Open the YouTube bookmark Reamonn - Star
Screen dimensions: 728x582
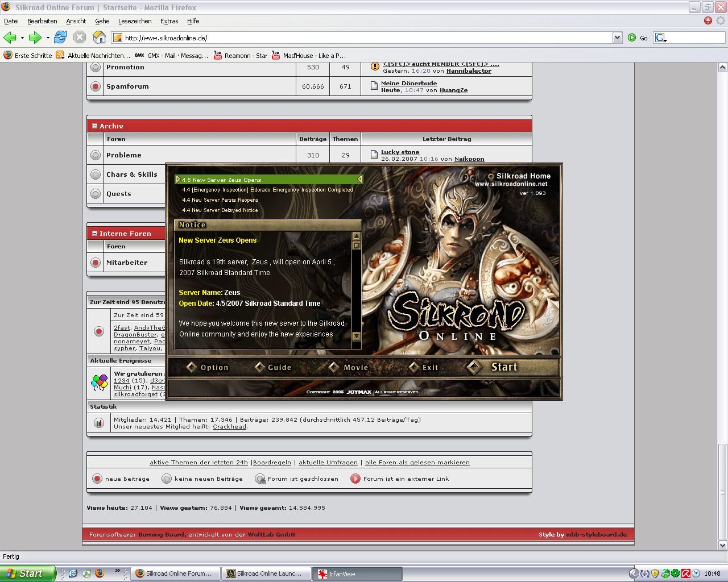(241, 56)
